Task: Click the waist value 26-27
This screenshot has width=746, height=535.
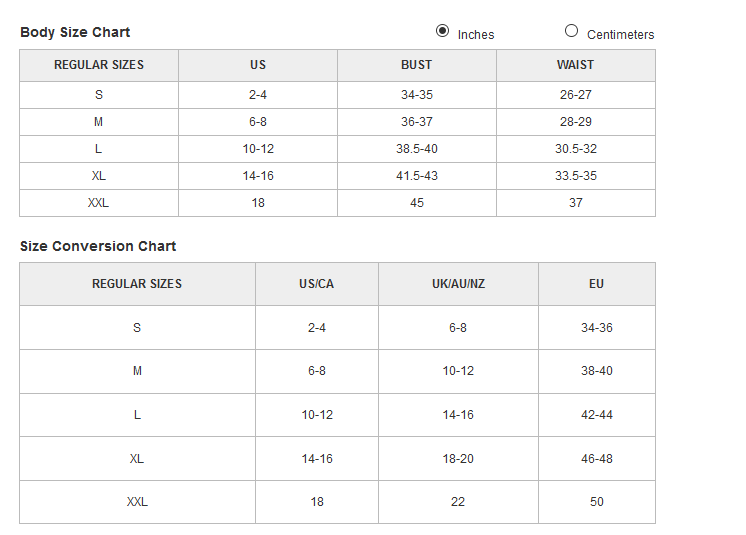Action: point(575,95)
